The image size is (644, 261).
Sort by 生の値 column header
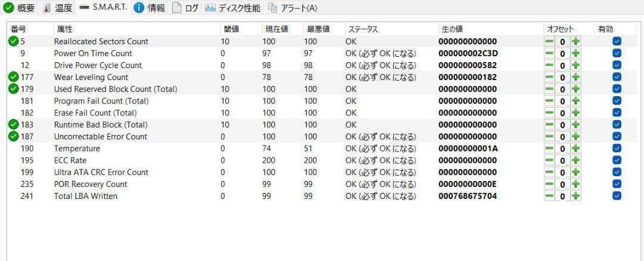click(x=490, y=29)
